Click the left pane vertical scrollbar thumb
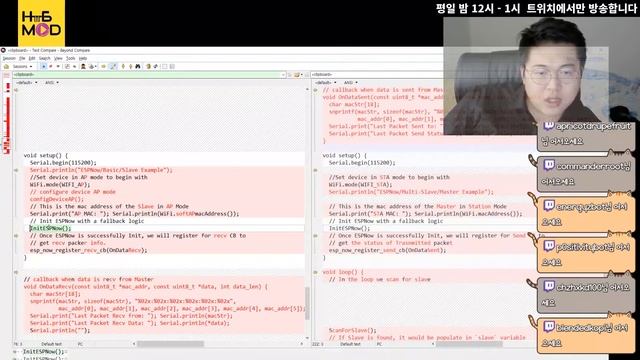The height and width of the screenshot is (360, 640). coord(307,303)
